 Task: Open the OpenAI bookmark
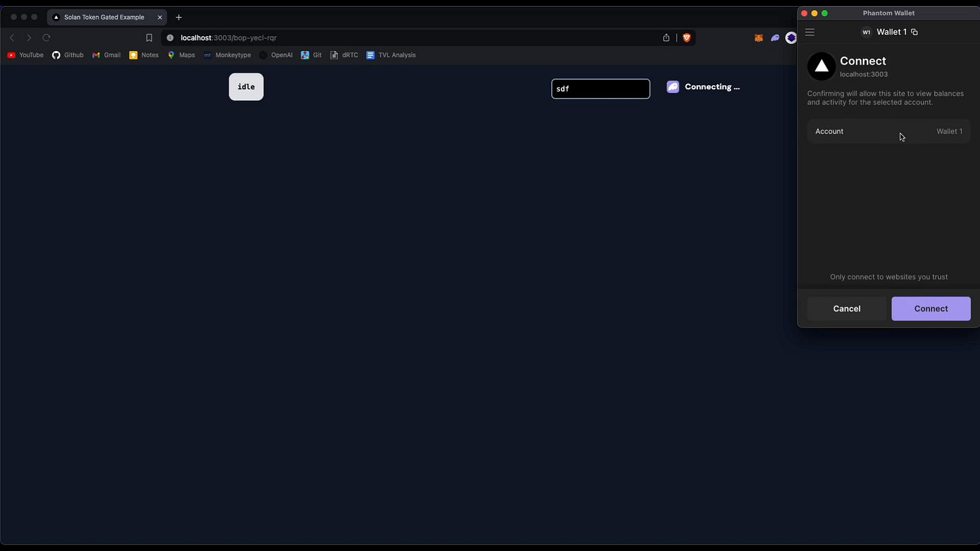[275, 55]
